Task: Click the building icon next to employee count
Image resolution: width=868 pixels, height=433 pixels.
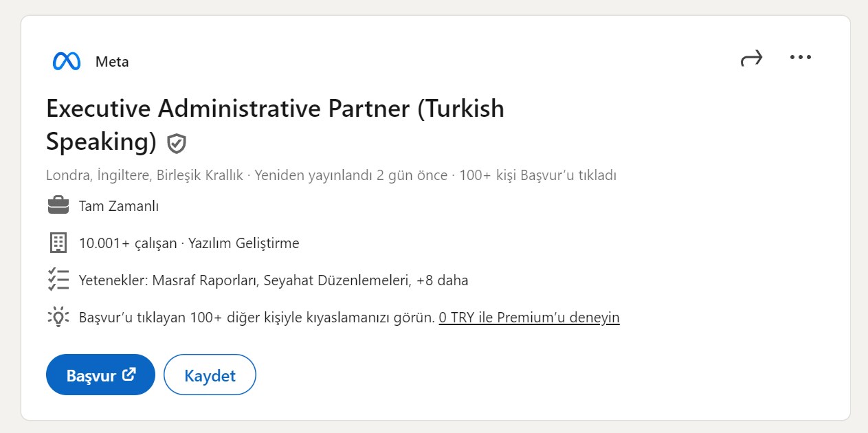Action: [x=58, y=243]
